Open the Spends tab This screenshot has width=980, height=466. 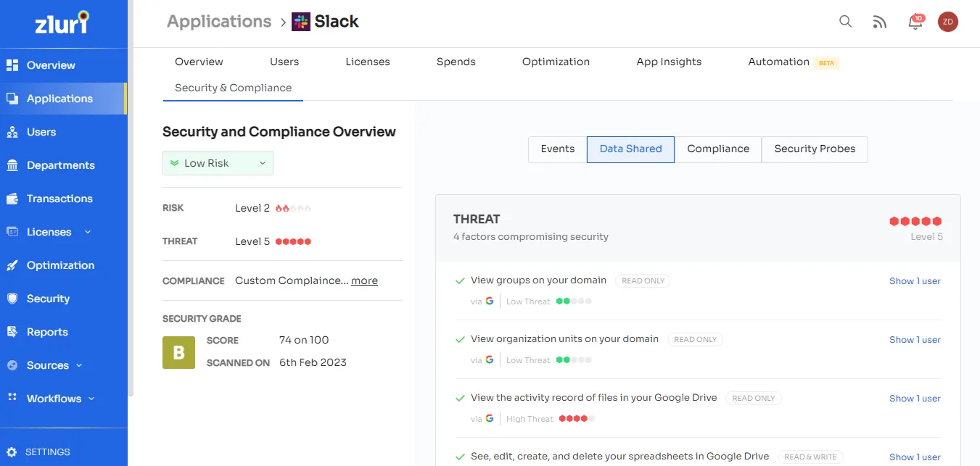tap(456, 62)
